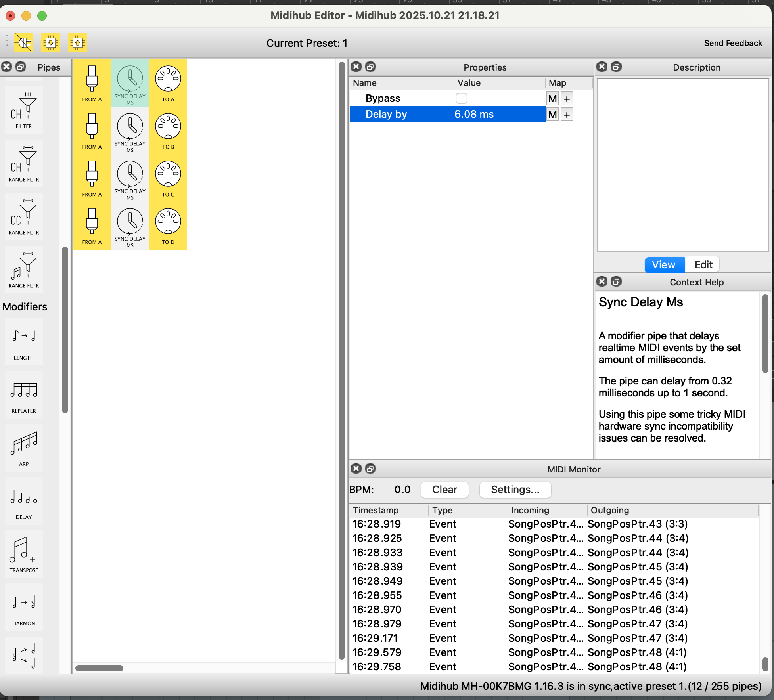Float the MIDI Monitor panel
The height and width of the screenshot is (700, 774).
tap(370, 469)
